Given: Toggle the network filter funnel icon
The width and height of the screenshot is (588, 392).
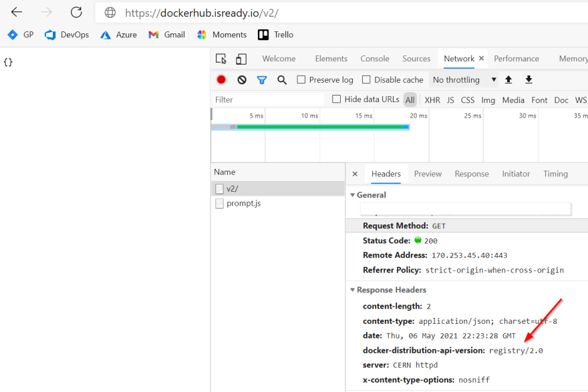Looking at the screenshot, I should click(x=262, y=80).
